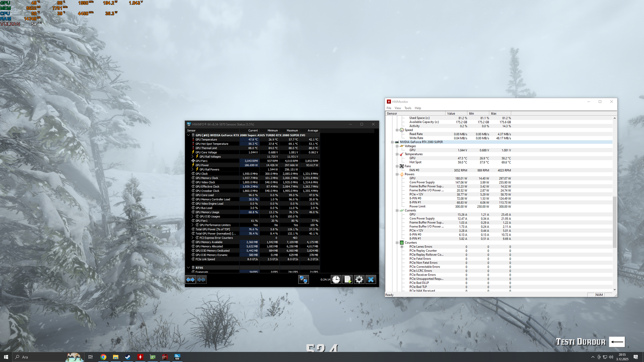Collapse NVIDIA GeForce RTX 2080 SUPER tree node

pos(392,142)
